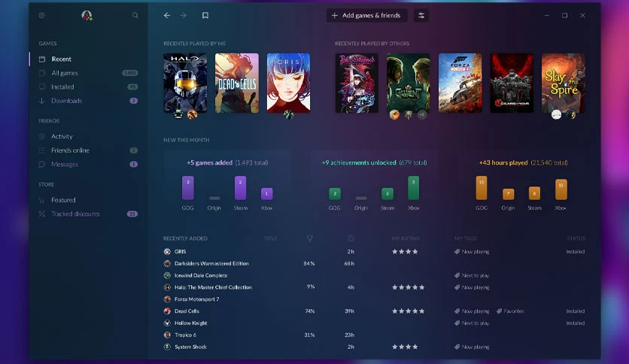Open the sidebar search magnifier

pos(135,15)
